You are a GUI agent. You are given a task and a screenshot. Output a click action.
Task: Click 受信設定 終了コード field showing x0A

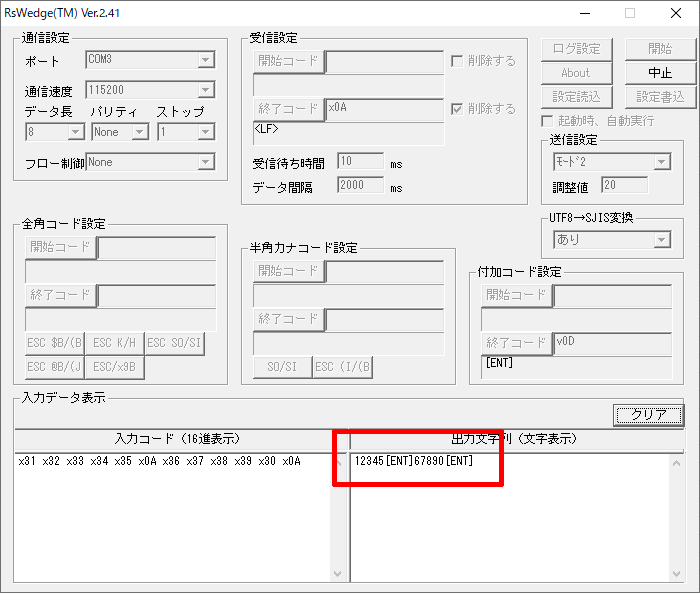pos(385,109)
